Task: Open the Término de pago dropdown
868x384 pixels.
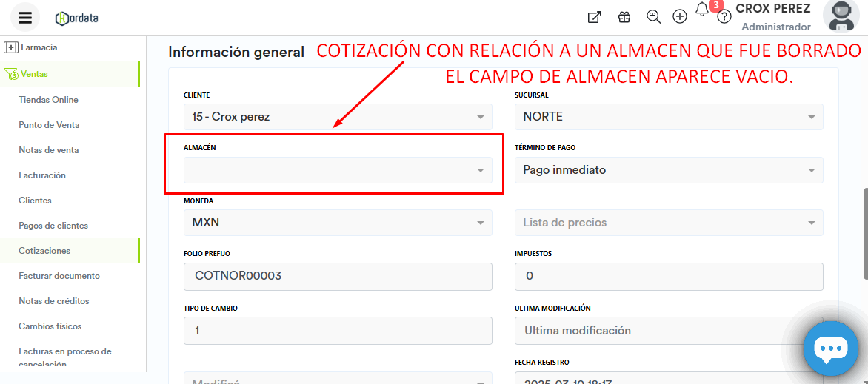Action: pos(668,170)
